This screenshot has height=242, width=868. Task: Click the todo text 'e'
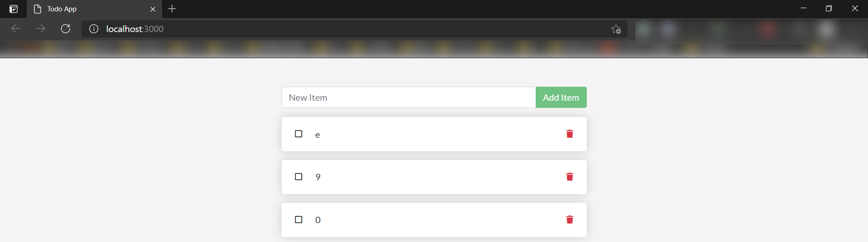[317, 135]
